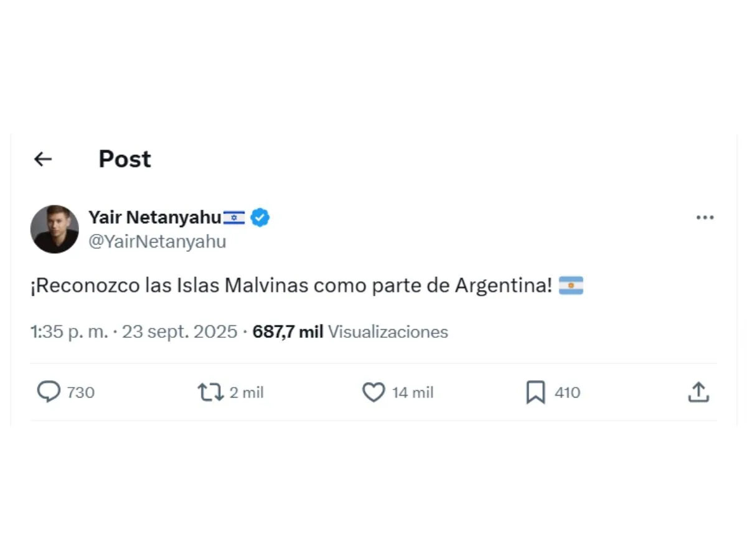Viewport: 747px width, 560px height.
Task: Click the Yair Netanyahu display name
Action: 154,217
